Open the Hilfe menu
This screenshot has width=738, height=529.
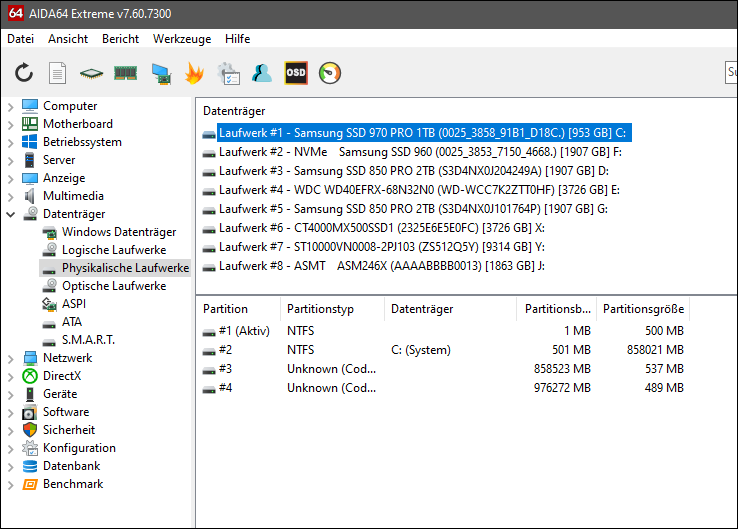238,39
